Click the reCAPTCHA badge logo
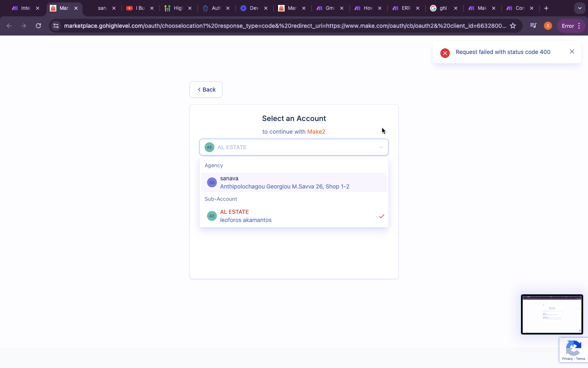This screenshot has height=368, width=588. tap(574, 349)
